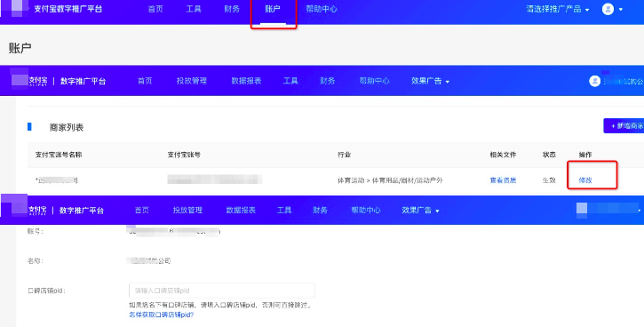Open 投放管理 in the bar above 商家列表
Screen dimensions: 644x327
point(191,81)
